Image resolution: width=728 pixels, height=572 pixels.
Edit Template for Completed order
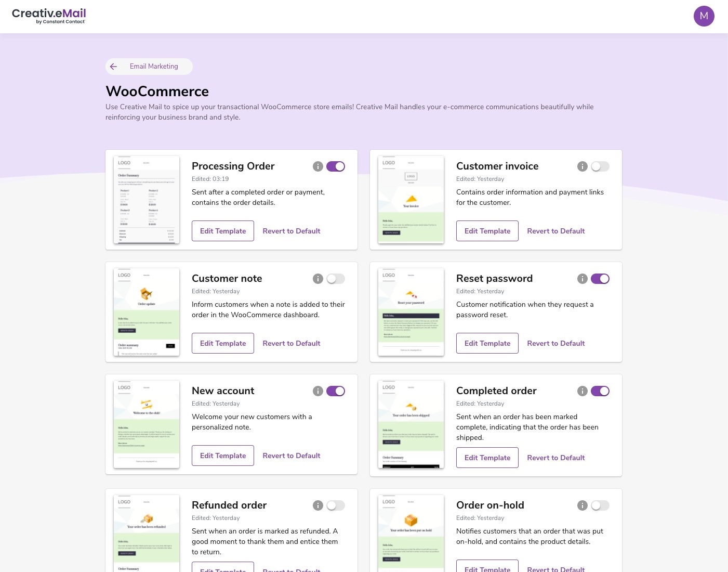pos(487,458)
